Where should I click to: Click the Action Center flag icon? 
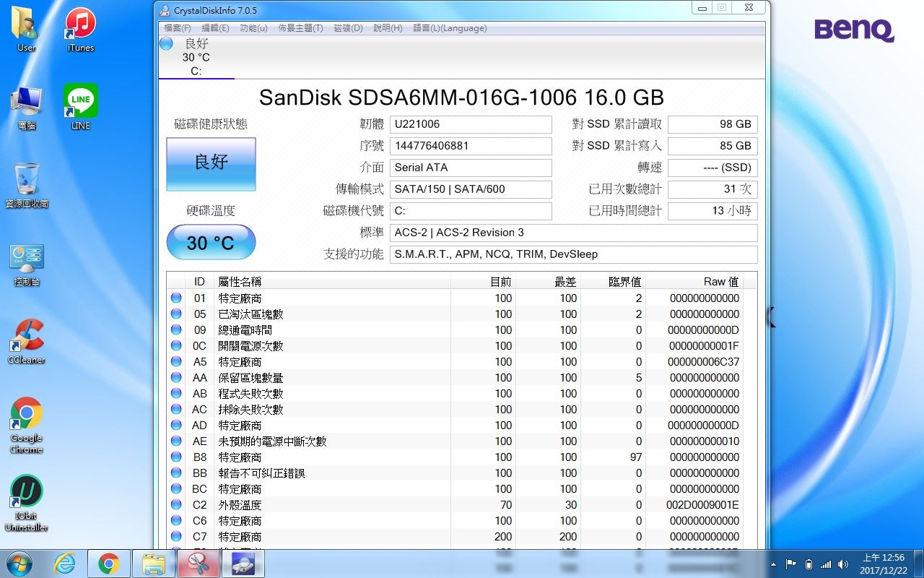791,564
